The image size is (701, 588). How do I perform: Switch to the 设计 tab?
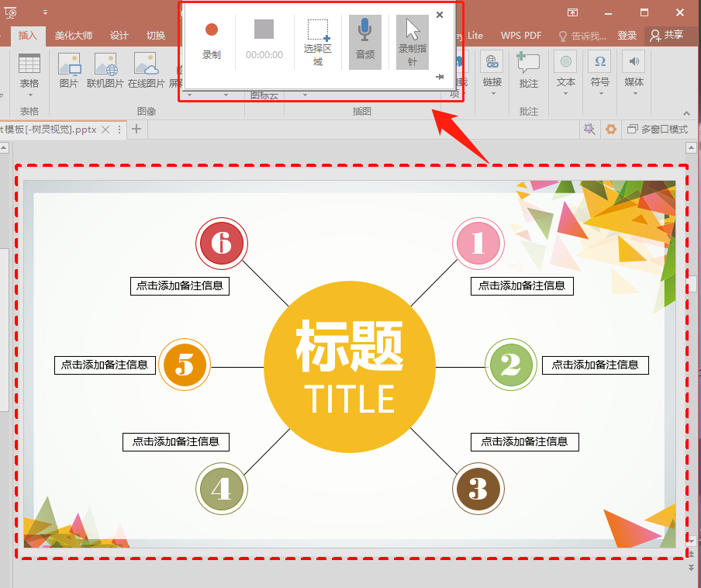tap(119, 36)
